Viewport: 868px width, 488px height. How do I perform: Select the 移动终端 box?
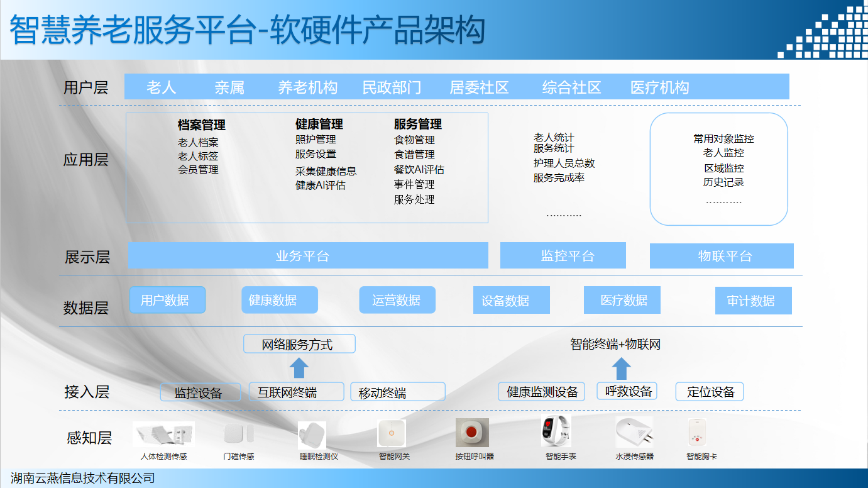point(398,392)
